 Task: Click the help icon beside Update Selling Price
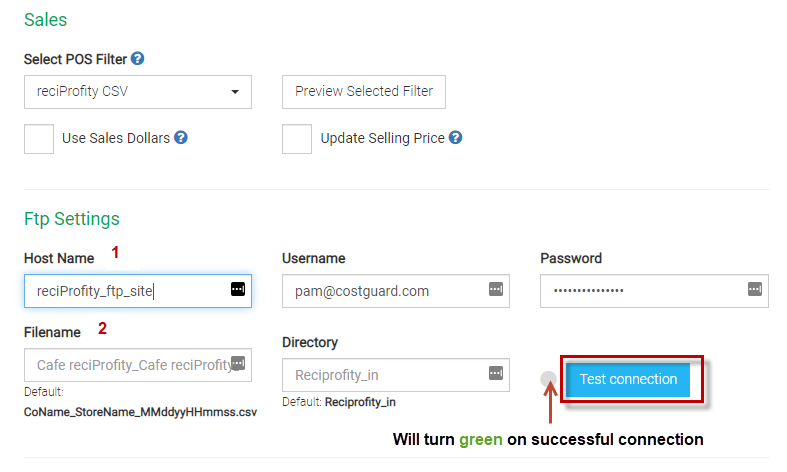[x=455, y=138]
